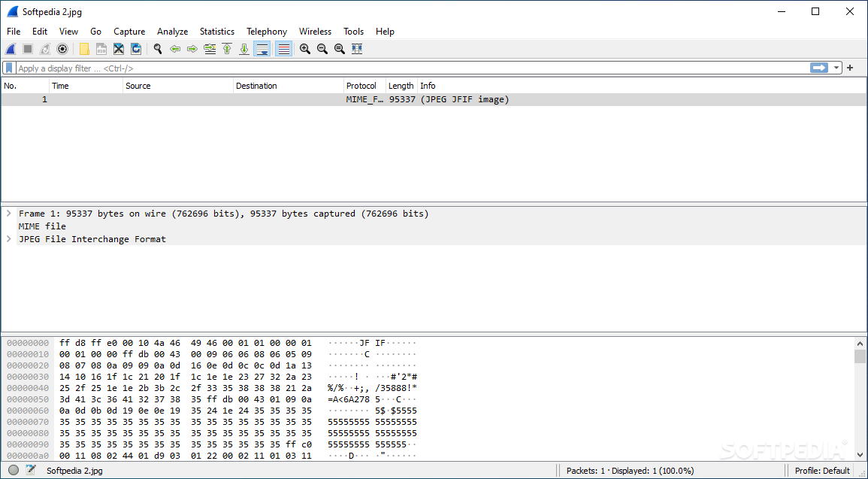868x479 pixels.
Task: Sort by the Info column header
Action: pos(642,86)
